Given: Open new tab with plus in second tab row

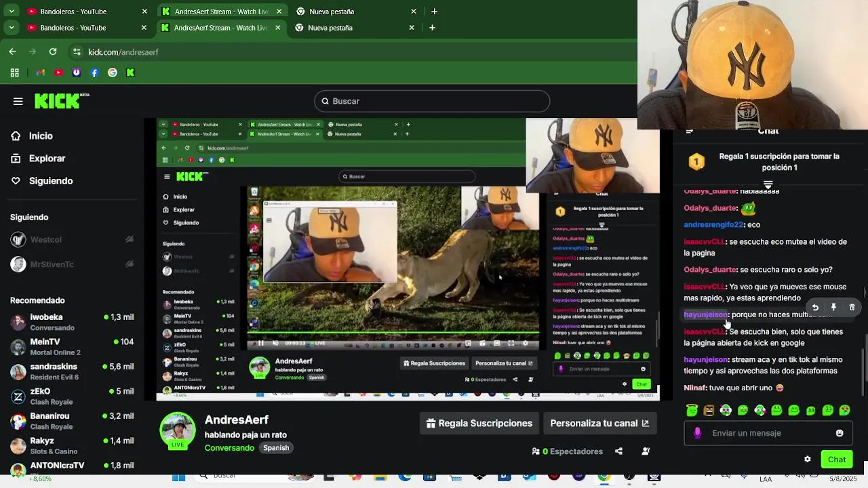Looking at the screenshot, I should (433, 28).
